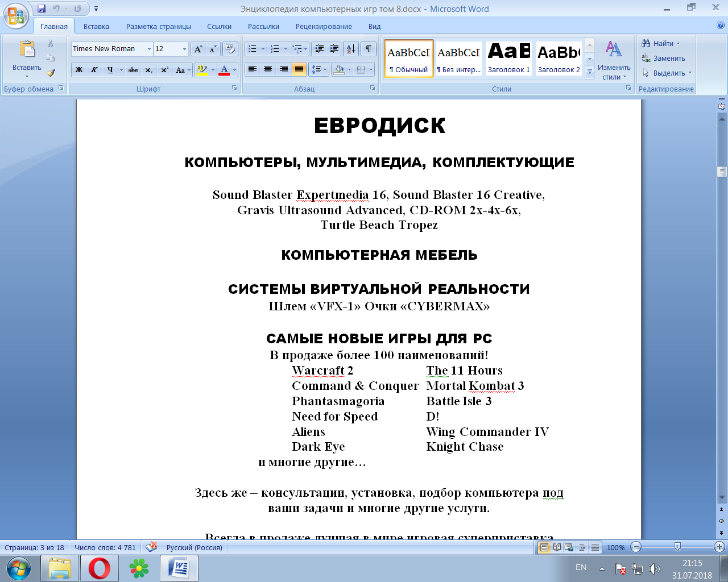Open the Font dialog launcher in Шрифт group
Image resolution: width=728 pixels, height=582 pixels.
point(234,88)
